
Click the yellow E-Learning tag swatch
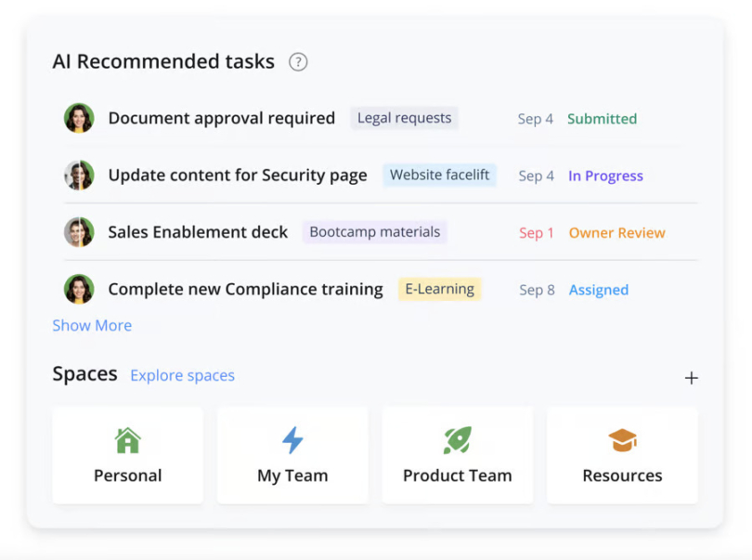tap(439, 289)
